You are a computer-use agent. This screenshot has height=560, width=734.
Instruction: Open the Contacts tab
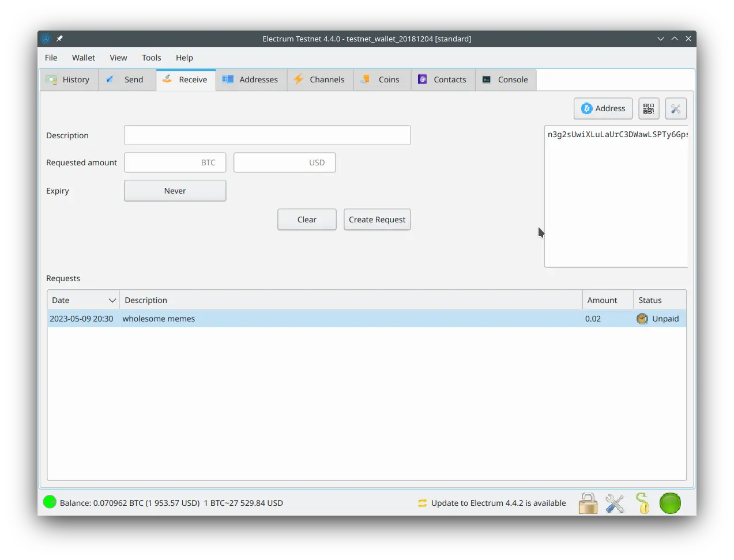point(443,80)
